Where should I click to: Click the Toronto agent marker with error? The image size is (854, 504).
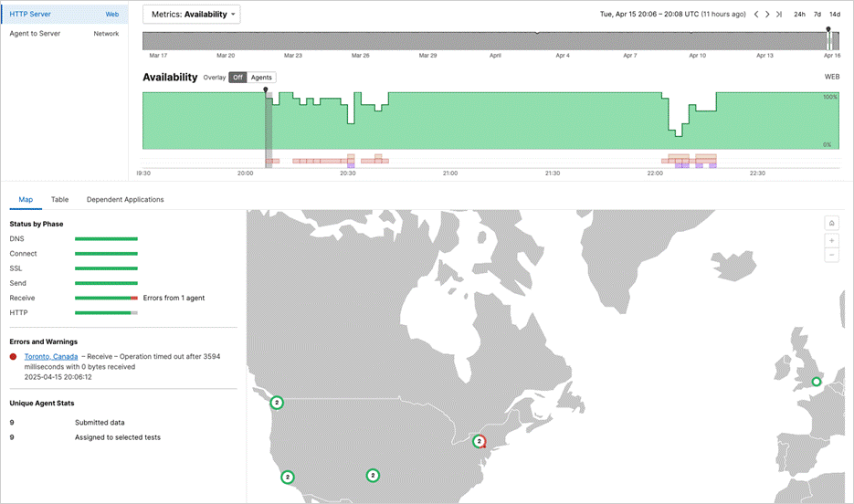[479, 441]
